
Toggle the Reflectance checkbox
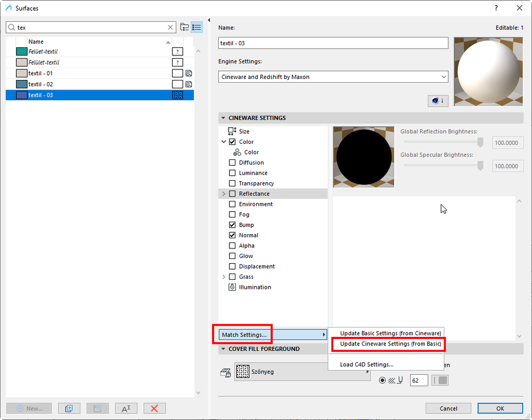click(232, 193)
